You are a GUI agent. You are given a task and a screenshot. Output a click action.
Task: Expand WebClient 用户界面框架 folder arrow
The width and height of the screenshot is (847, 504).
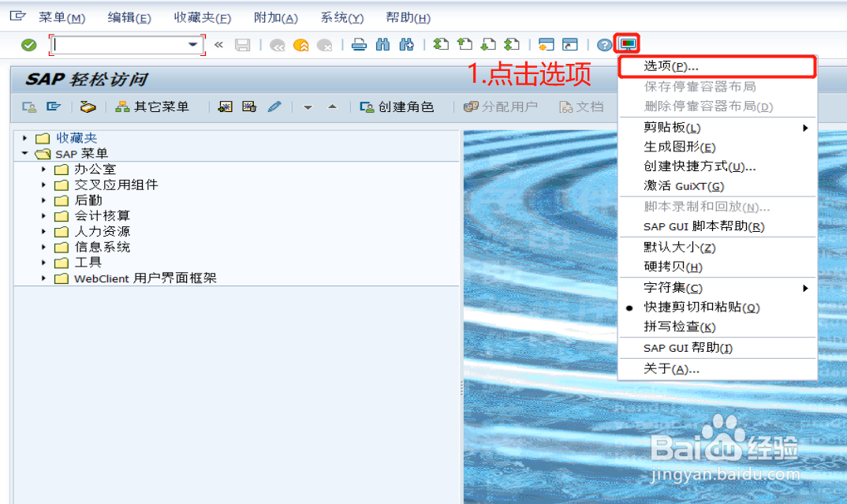(43, 278)
